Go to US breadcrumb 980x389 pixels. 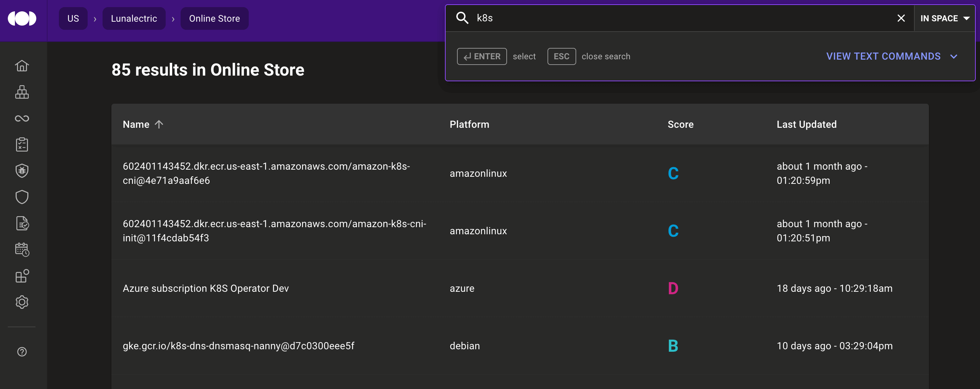(73, 18)
